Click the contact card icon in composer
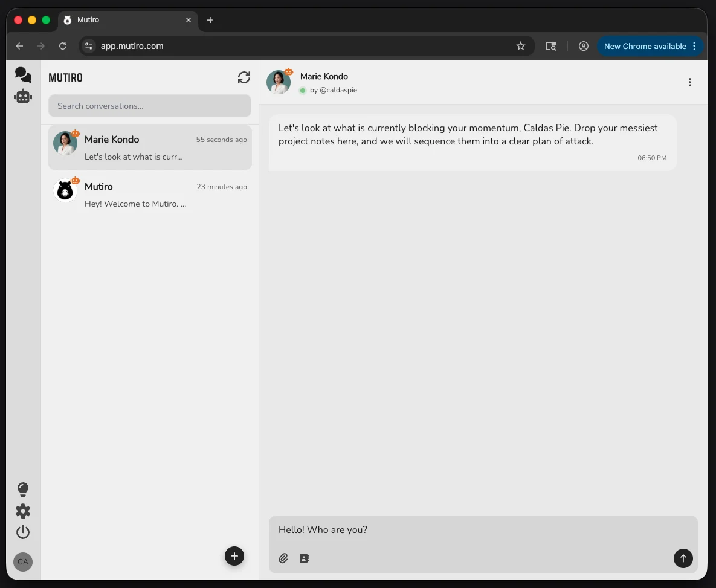Image resolution: width=716 pixels, height=588 pixels. (304, 558)
